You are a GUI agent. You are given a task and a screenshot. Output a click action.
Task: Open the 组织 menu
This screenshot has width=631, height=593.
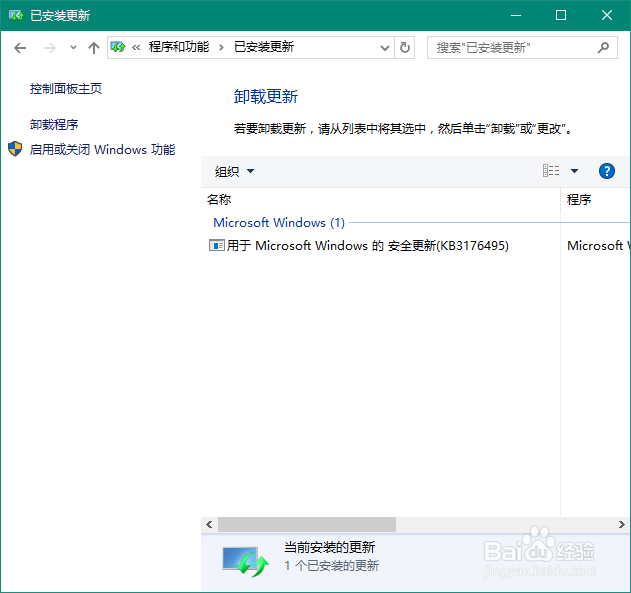pyautogui.click(x=234, y=172)
